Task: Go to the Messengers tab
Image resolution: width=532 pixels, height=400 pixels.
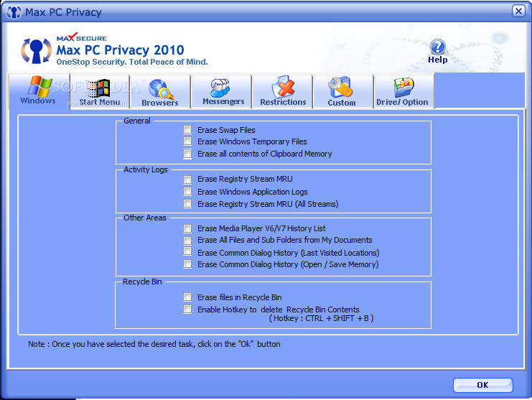Action: pos(221,92)
